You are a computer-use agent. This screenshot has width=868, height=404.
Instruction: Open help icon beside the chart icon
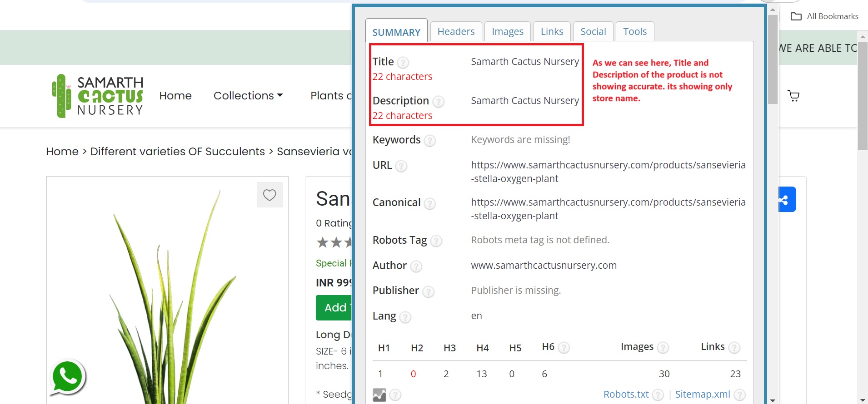coord(395,395)
